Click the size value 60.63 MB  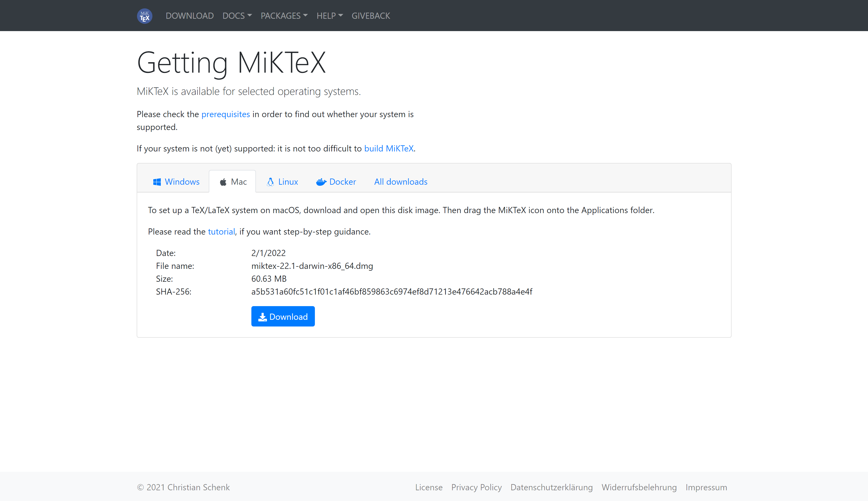click(x=269, y=279)
